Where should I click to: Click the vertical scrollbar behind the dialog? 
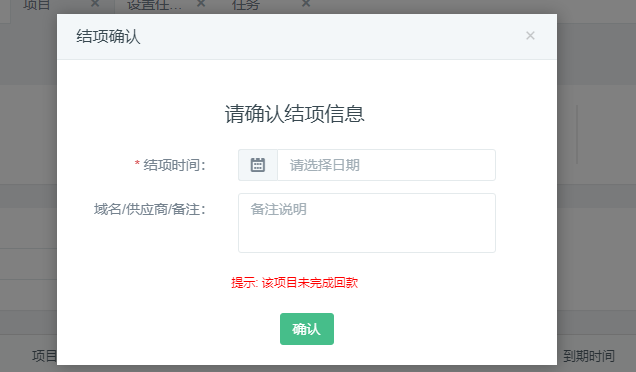pyautogui.click(x=577, y=134)
